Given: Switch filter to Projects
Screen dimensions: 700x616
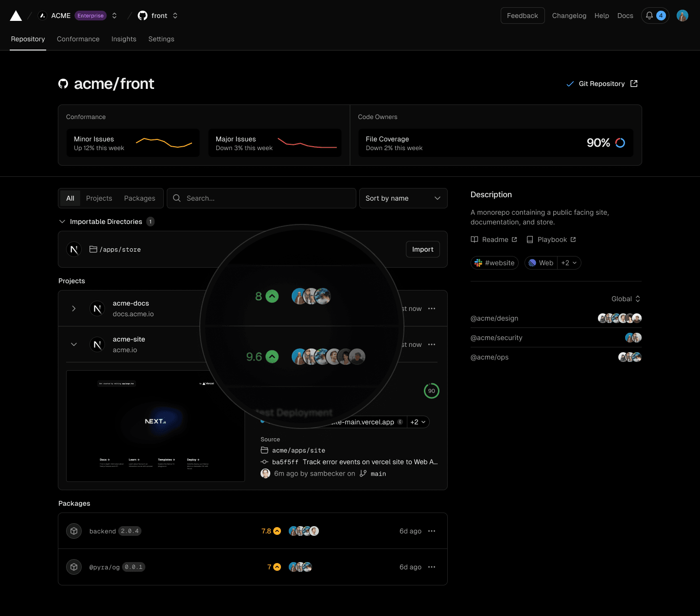Looking at the screenshot, I should tap(99, 198).
